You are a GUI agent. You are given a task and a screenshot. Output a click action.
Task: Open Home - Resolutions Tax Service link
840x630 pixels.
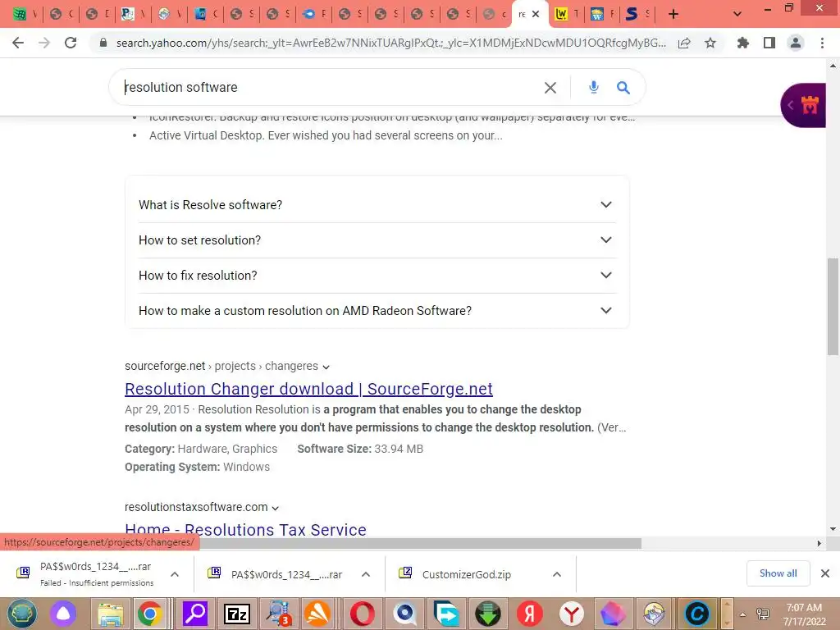245,529
